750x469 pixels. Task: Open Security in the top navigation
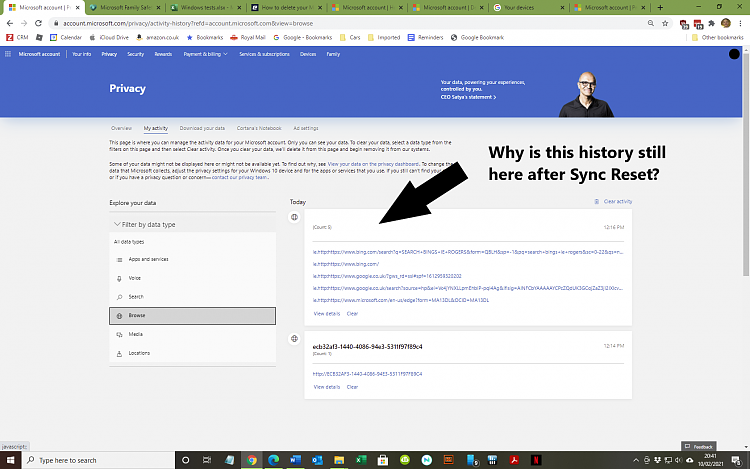135,54
